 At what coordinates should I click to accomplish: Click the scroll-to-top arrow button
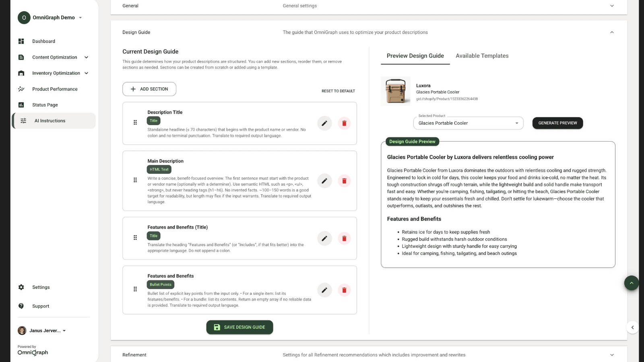[x=631, y=283]
